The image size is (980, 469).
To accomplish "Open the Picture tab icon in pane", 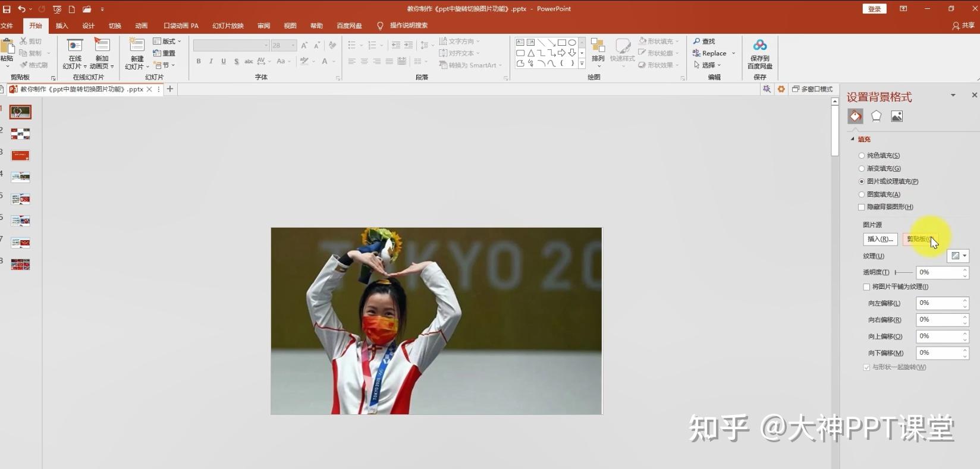I will (897, 117).
